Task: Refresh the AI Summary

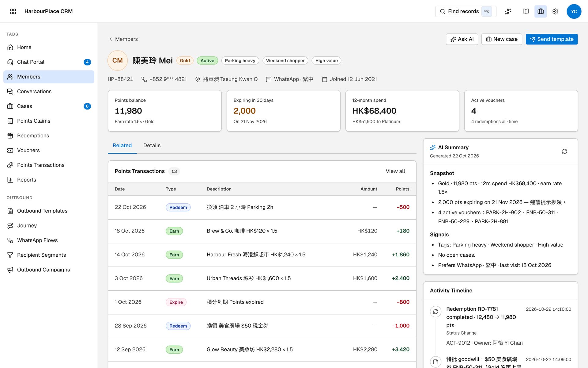Action: [x=565, y=151]
